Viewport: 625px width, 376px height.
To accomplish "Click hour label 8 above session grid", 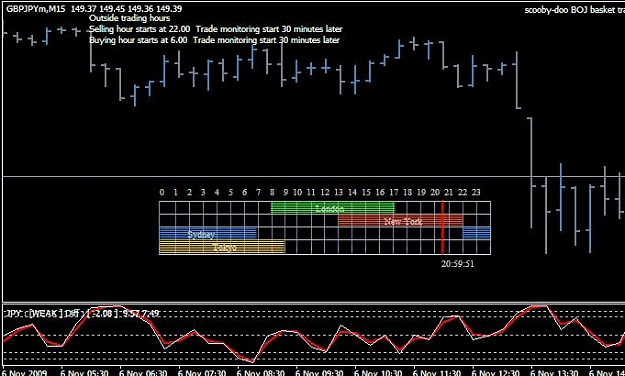I will coord(272,192).
